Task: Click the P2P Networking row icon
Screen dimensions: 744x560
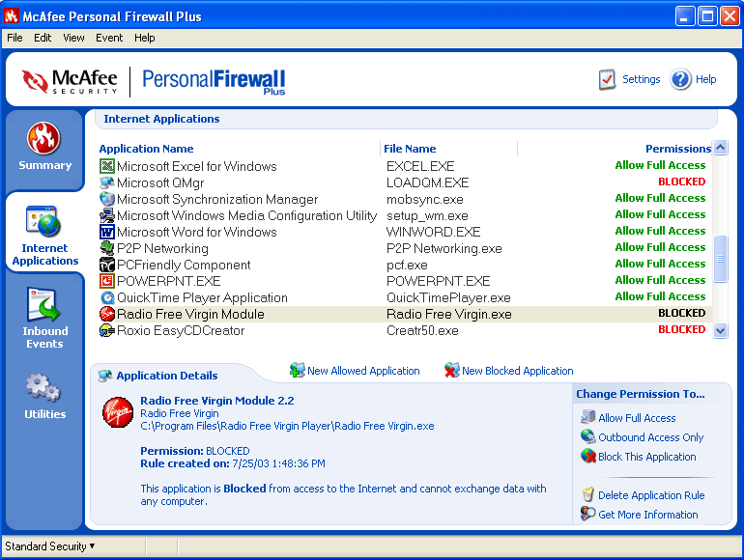Action: 107,248
